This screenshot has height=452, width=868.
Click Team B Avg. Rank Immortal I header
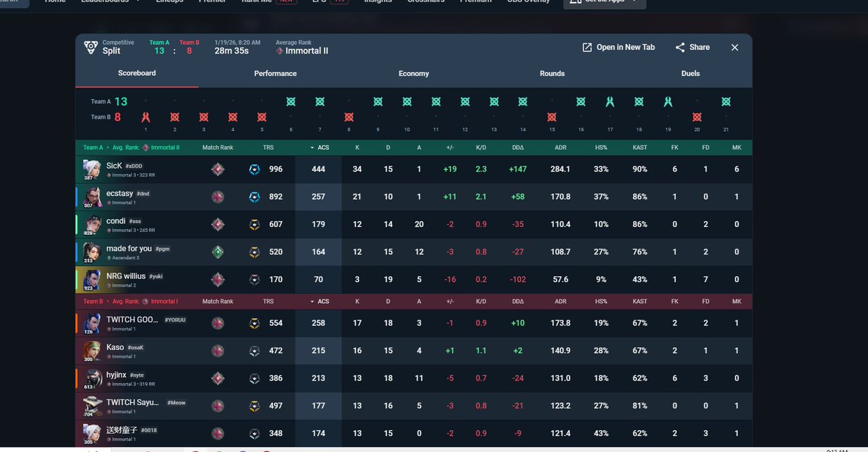[130, 302]
